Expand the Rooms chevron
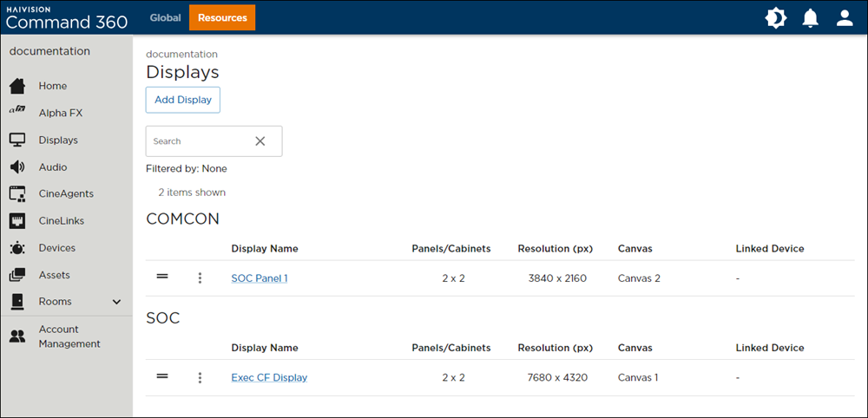Viewport: 868px width, 418px height. (116, 302)
